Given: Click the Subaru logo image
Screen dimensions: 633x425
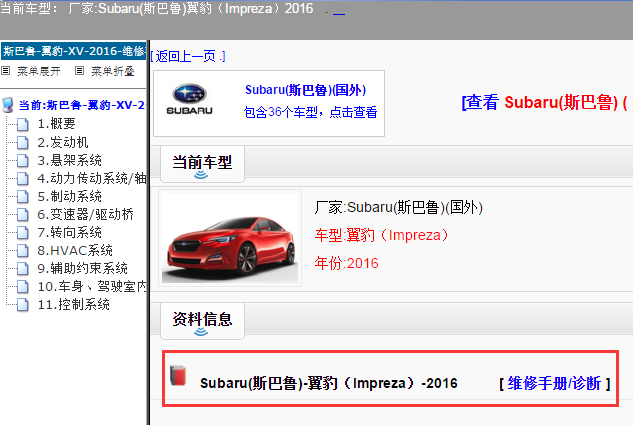Looking at the screenshot, I should coord(189,100).
